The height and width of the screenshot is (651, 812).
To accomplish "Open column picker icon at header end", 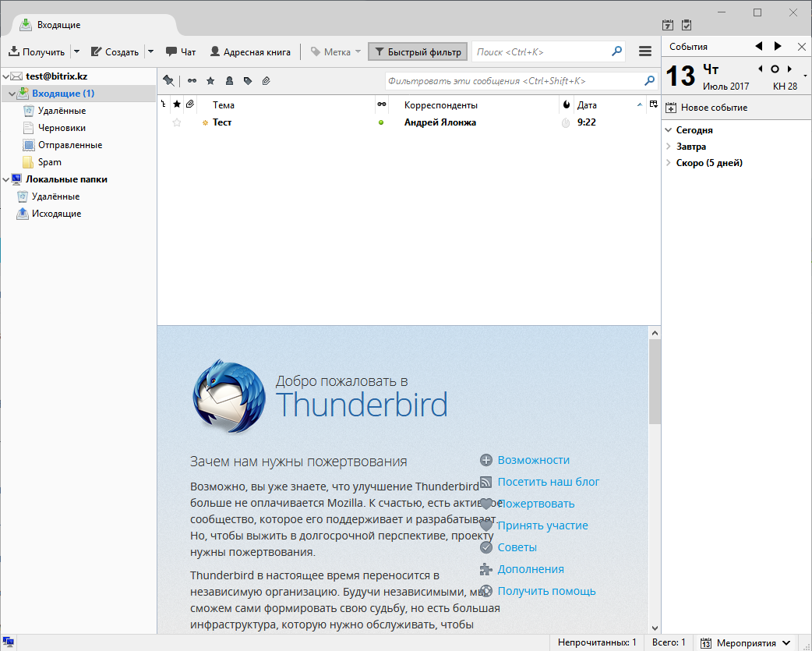I will tap(654, 104).
